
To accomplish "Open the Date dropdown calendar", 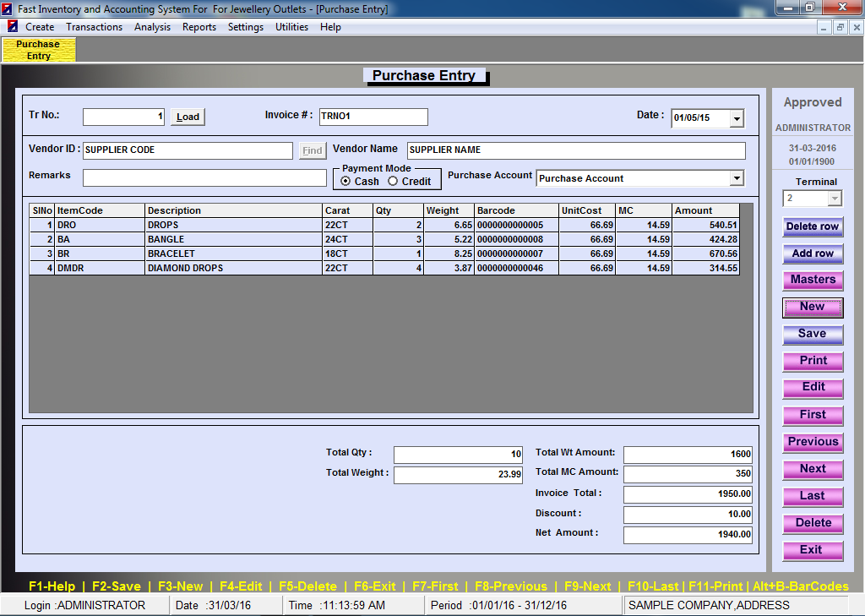I will (x=737, y=119).
